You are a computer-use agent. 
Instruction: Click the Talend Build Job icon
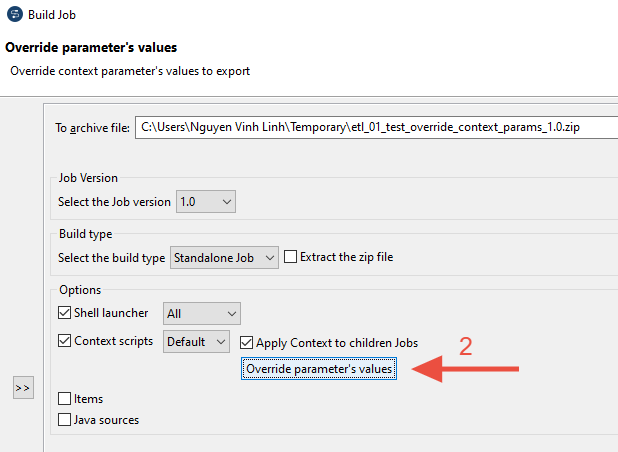point(15,15)
